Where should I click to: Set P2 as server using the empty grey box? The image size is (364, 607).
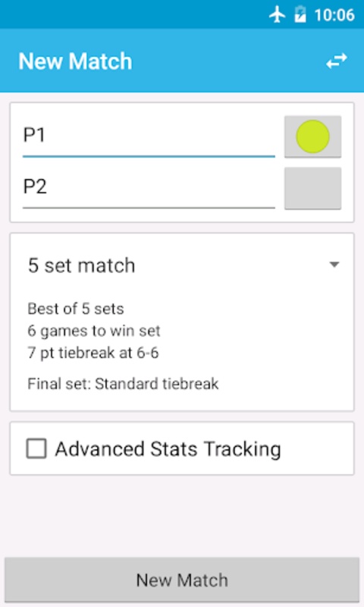click(312, 188)
